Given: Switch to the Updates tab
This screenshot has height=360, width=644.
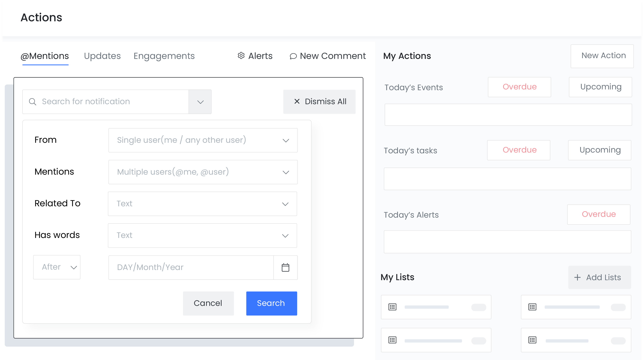Looking at the screenshot, I should pos(102,56).
